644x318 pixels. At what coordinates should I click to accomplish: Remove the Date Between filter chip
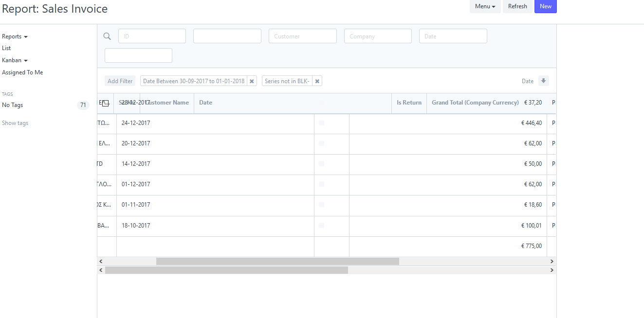pyautogui.click(x=252, y=80)
